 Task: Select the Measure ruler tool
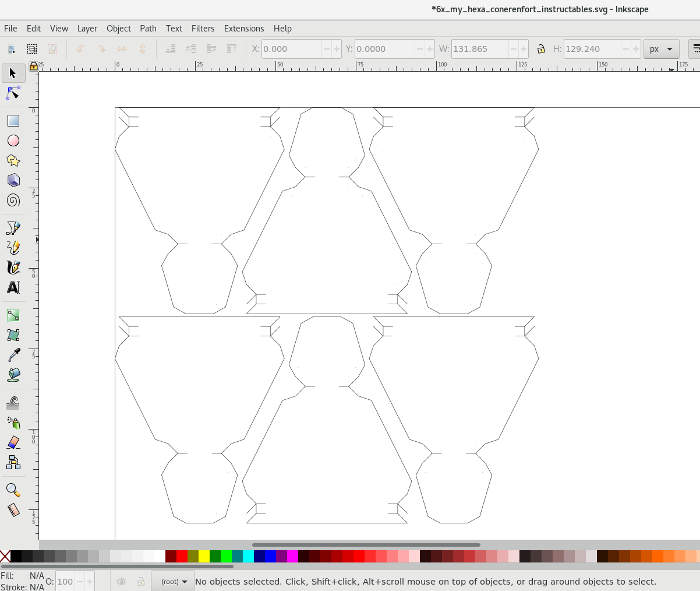(x=13, y=510)
